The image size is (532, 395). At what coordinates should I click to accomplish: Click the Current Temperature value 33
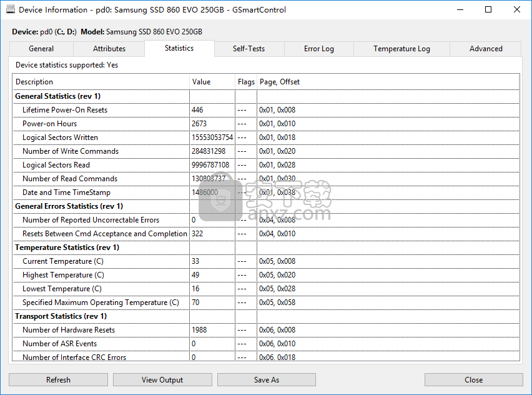pos(195,261)
